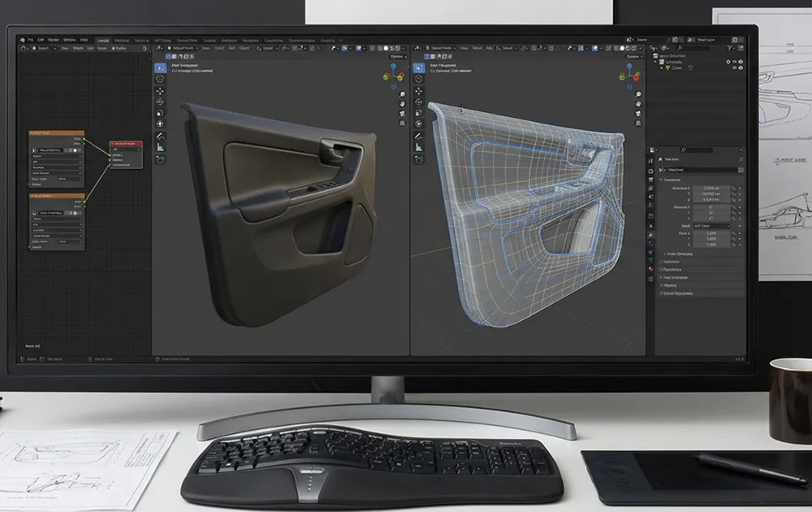The image size is (812, 512).
Task: Click the navigation gizmo in left viewport
Action: pyautogui.click(x=393, y=74)
